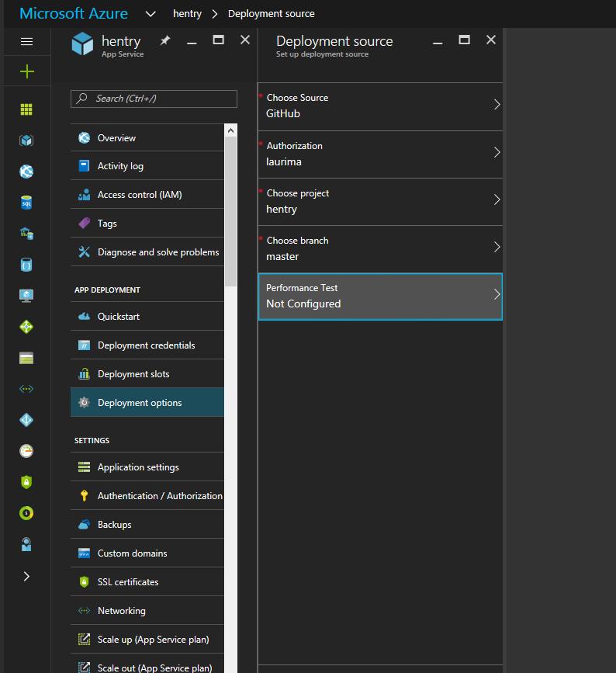Open Custom domains menu item
Image resolution: width=616 pixels, height=673 pixels.
click(147, 553)
